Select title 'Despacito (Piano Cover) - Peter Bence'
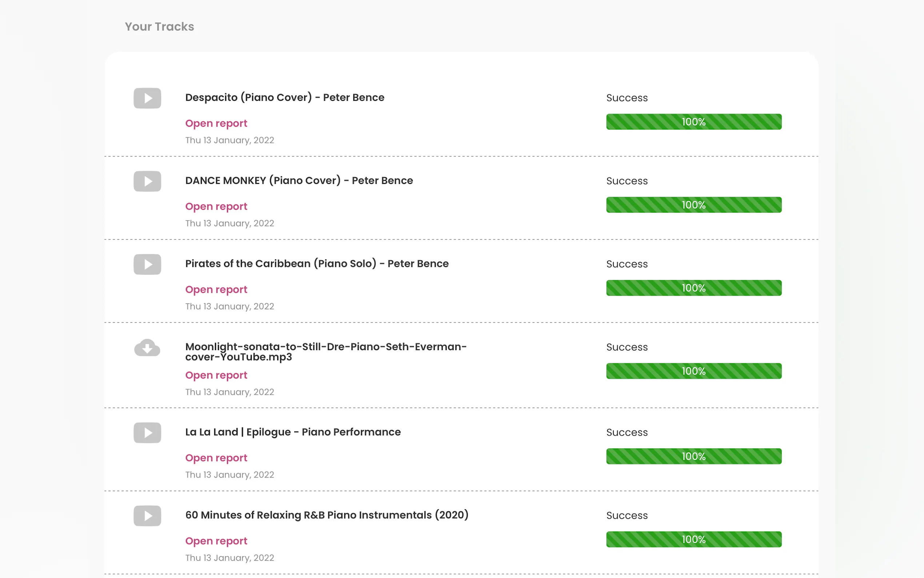 coord(284,98)
